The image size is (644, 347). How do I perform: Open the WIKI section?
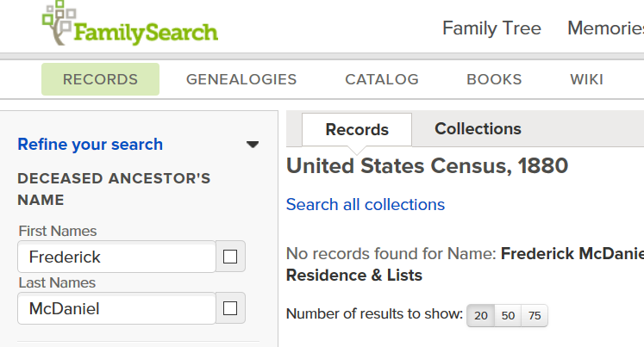click(x=586, y=79)
